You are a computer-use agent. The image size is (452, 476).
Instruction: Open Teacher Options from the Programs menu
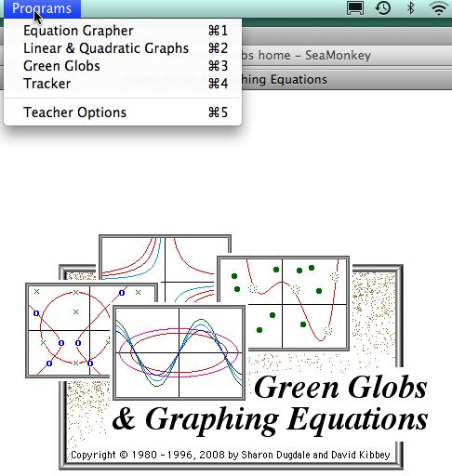coord(123,112)
